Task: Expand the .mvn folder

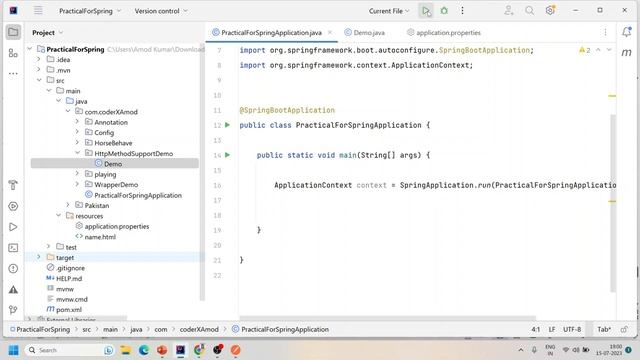Action: pyautogui.click(x=39, y=70)
